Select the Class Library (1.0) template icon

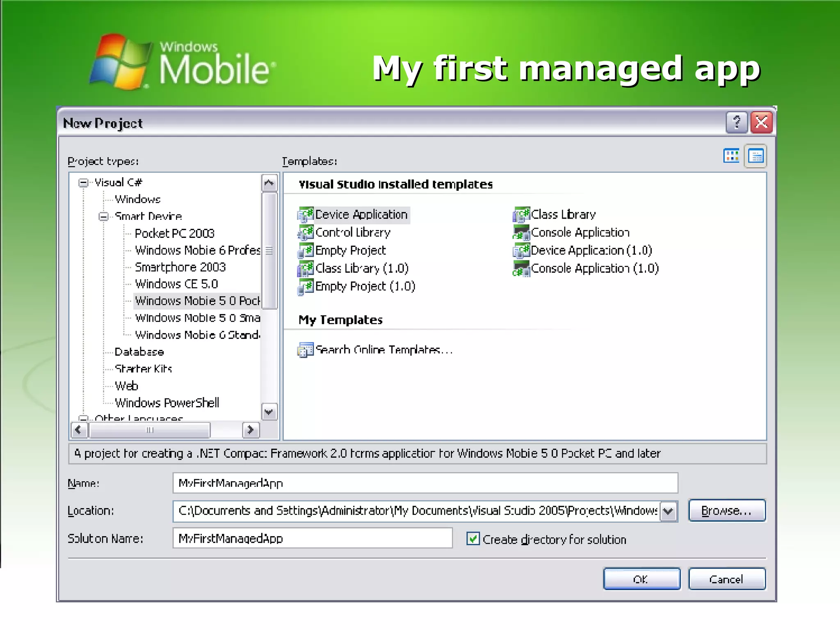click(x=306, y=269)
